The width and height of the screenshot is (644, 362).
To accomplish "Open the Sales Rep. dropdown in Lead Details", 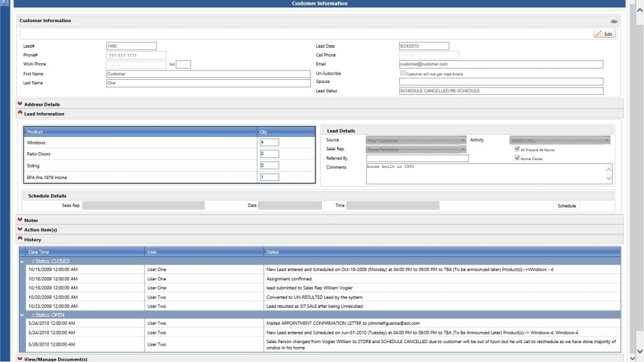I will (x=416, y=150).
